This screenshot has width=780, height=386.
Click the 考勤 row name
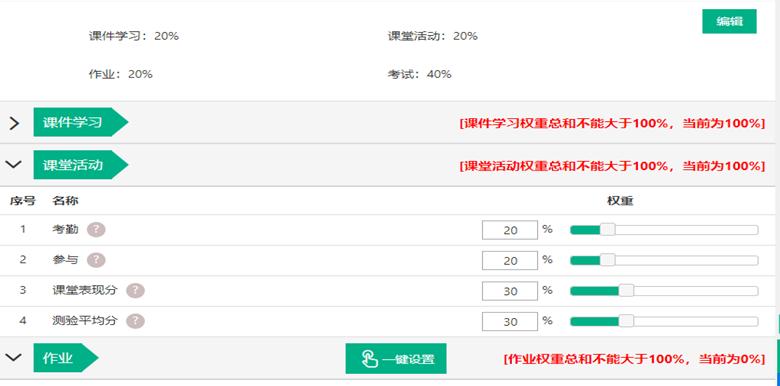pos(65,230)
